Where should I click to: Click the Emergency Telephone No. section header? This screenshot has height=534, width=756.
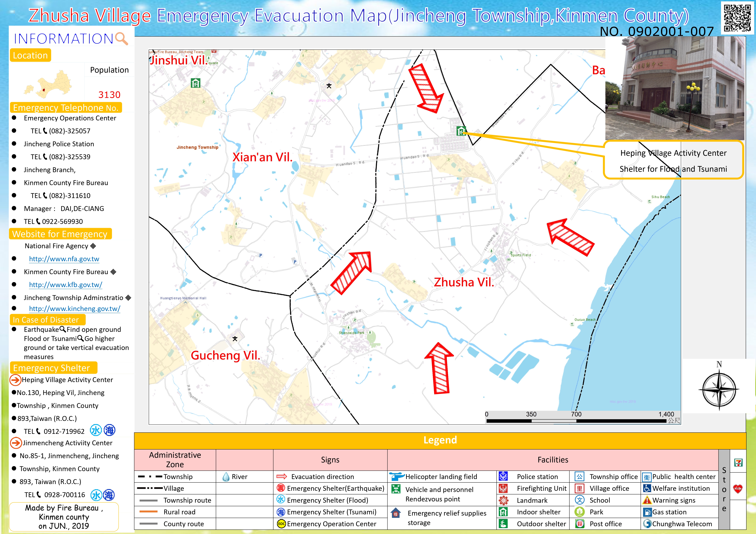pyautogui.click(x=66, y=108)
